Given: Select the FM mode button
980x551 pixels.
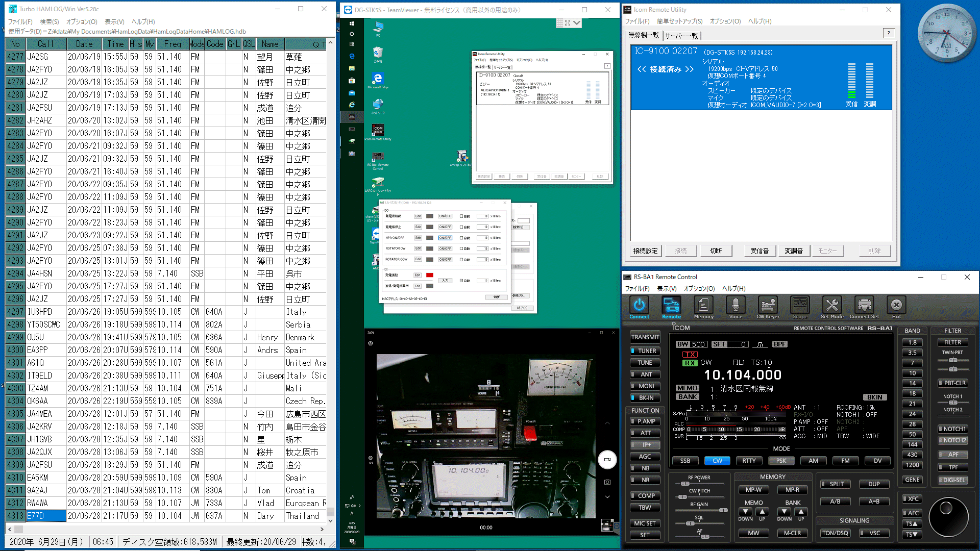Looking at the screenshot, I should click(845, 461).
